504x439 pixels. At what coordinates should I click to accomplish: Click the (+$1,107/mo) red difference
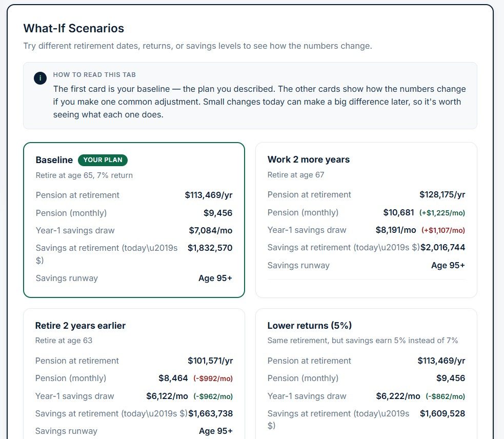(x=443, y=230)
